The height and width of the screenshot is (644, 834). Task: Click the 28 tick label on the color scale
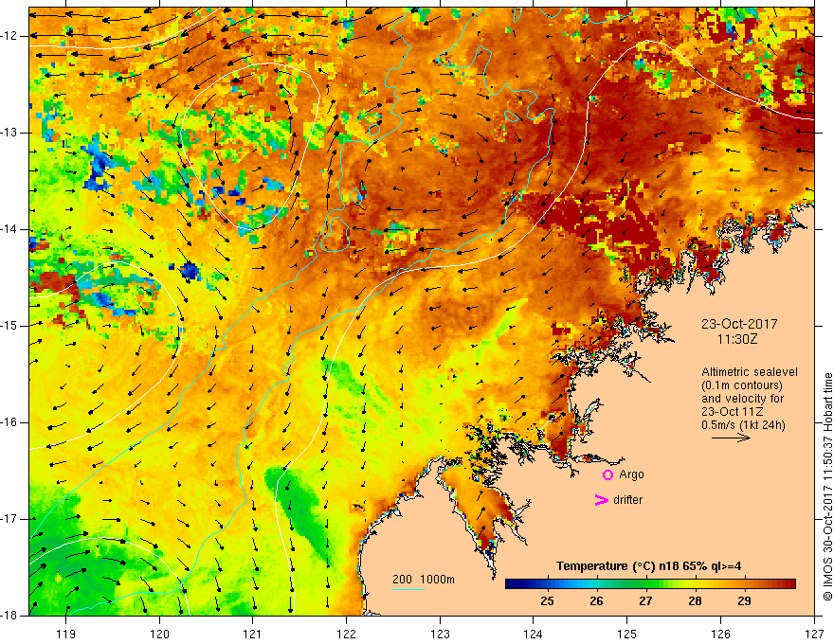pyautogui.click(x=695, y=601)
